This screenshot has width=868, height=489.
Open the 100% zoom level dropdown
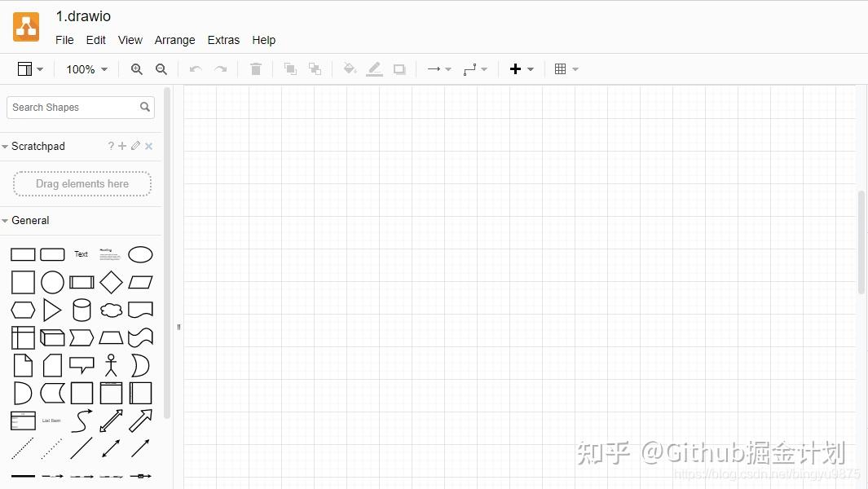[87, 69]
